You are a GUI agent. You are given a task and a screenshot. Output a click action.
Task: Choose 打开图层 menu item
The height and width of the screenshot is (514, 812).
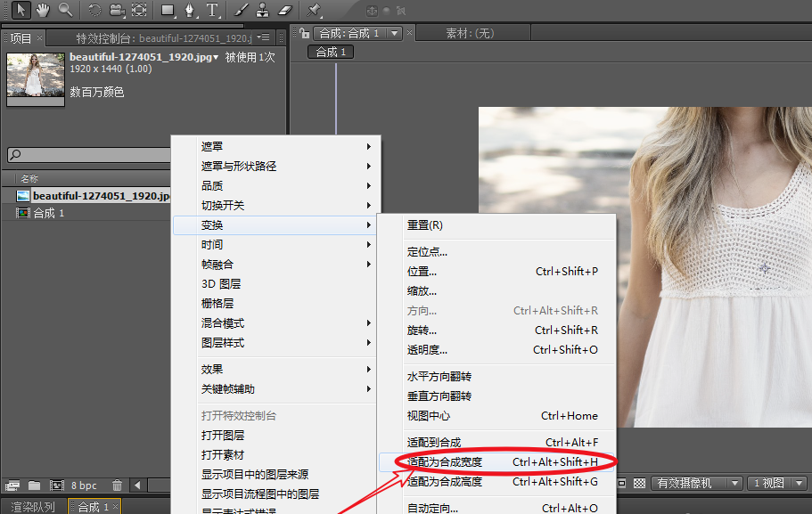[x=276, y=436]
